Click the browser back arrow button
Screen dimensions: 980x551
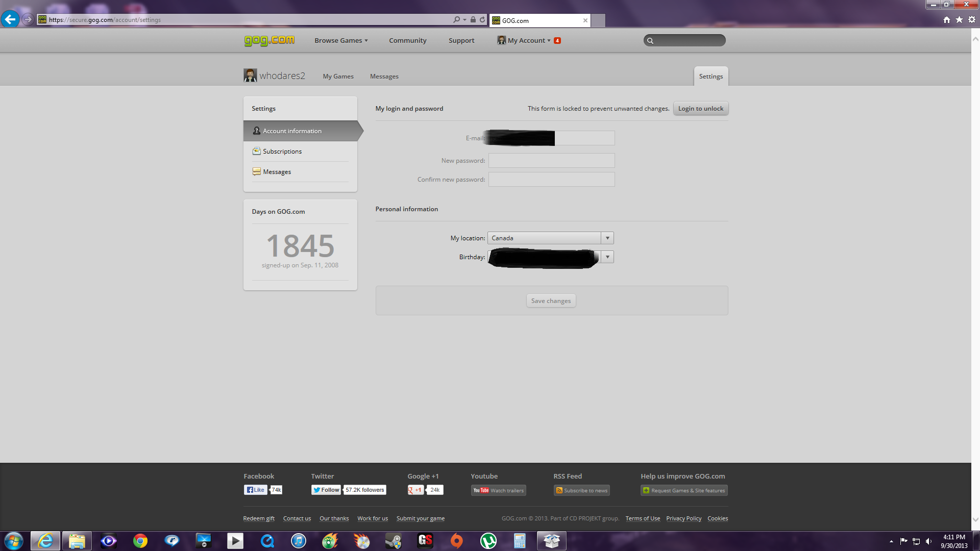pos(10,19)
